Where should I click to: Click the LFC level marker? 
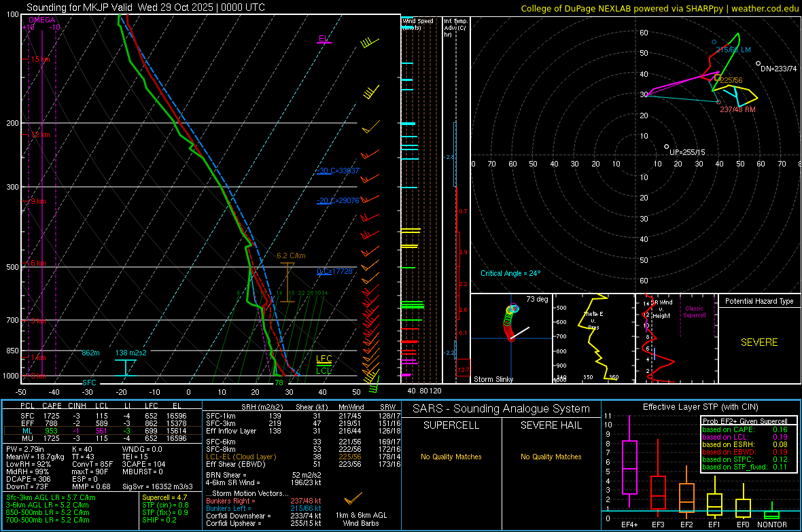[x=324, y=359]
